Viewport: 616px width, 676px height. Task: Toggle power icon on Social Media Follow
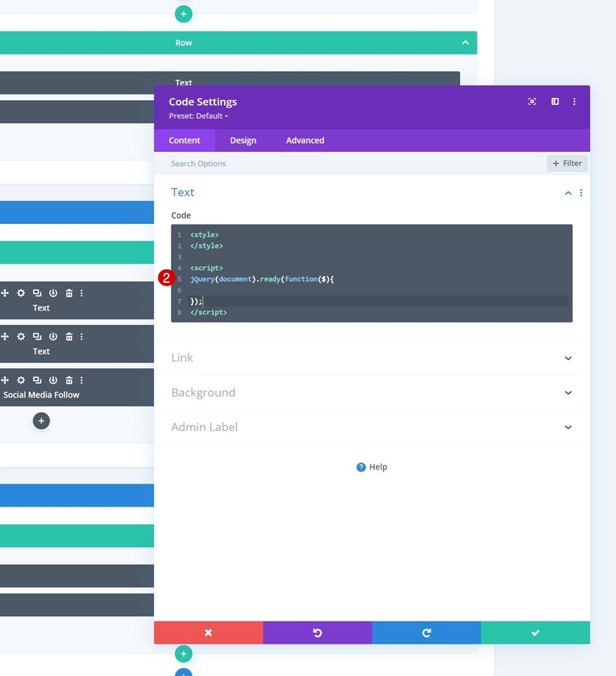(53, 380)
